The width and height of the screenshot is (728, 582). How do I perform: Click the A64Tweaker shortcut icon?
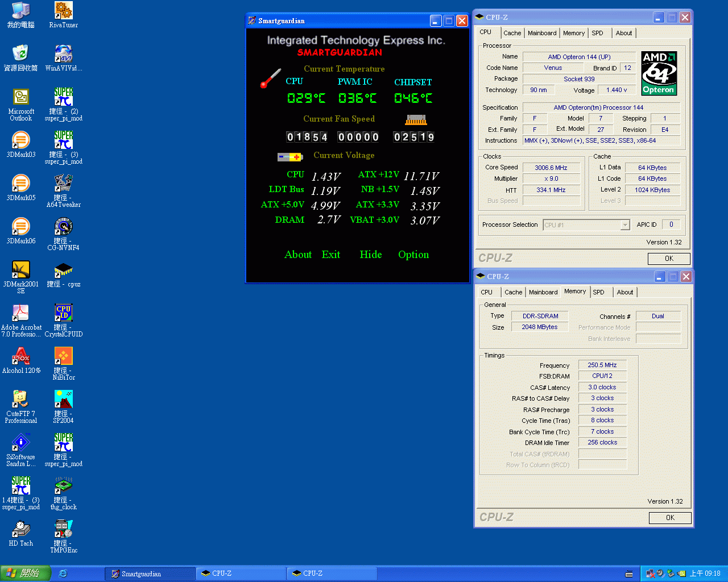(63, 183)
